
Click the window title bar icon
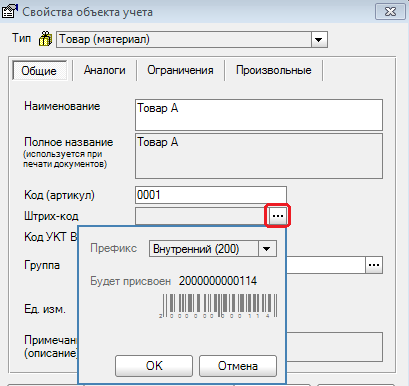pyautogui.click(x=10, y=11)
